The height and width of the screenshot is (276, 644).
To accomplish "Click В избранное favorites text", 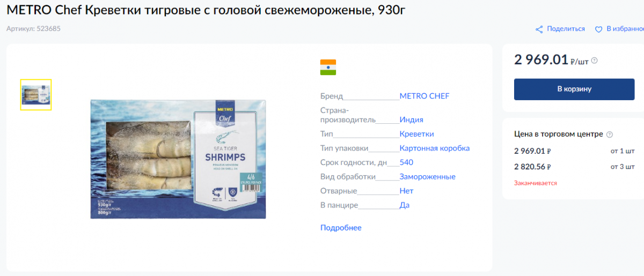I will [x=625, y=29].
